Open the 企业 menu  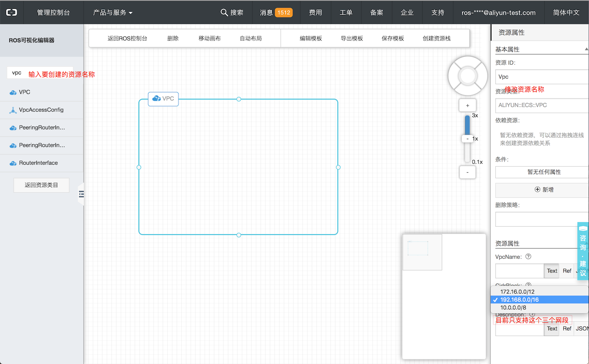(407, 13)
